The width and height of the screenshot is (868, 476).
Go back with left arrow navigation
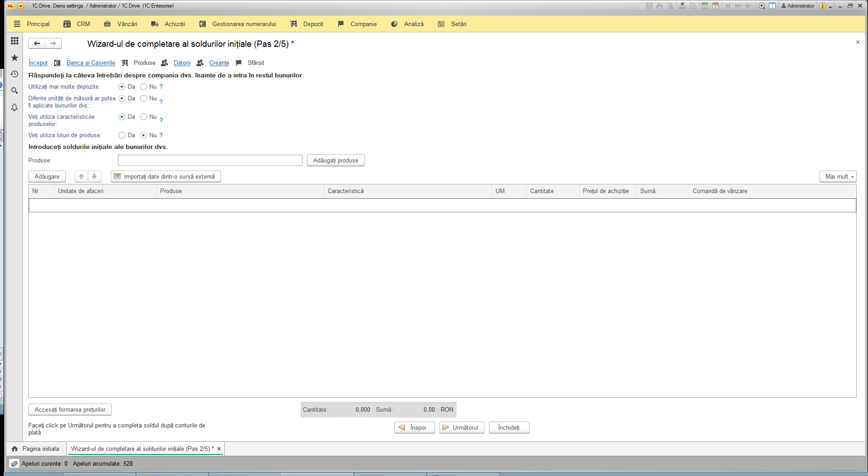click(x=37, y=43)
